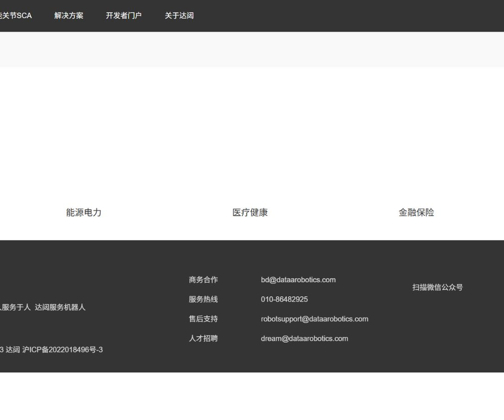Select the 医疗健康 solution category

pos(250,212)
